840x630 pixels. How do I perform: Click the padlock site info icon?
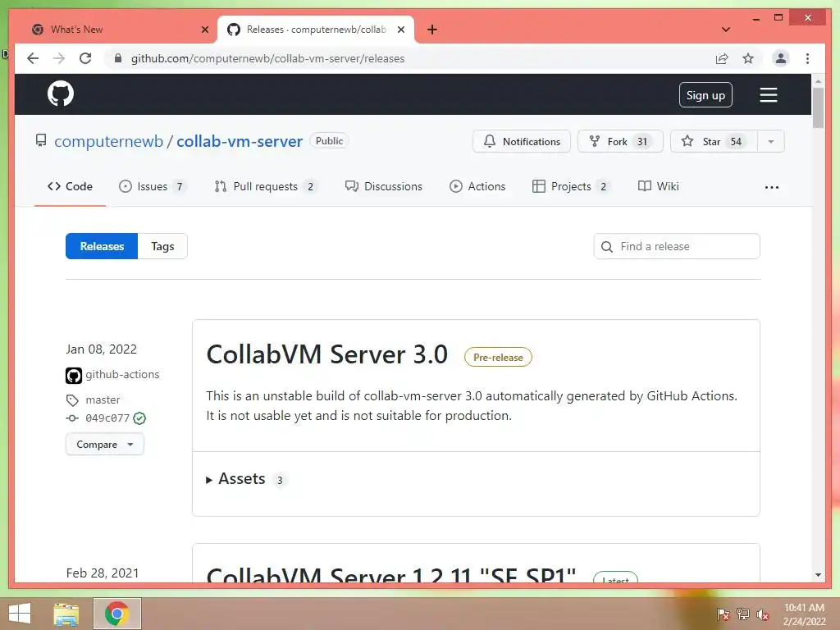(x=118, y=58)
